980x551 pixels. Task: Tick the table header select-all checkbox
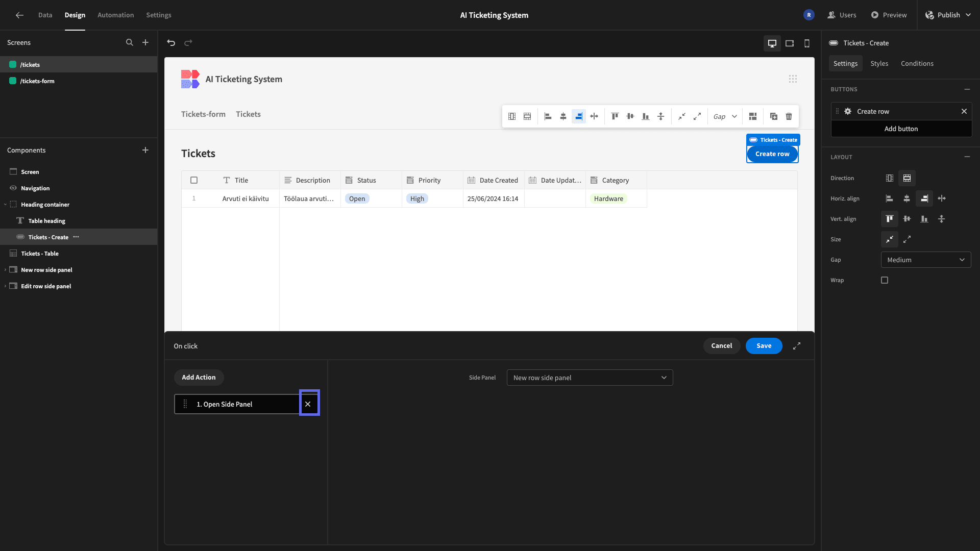[194, 181]
